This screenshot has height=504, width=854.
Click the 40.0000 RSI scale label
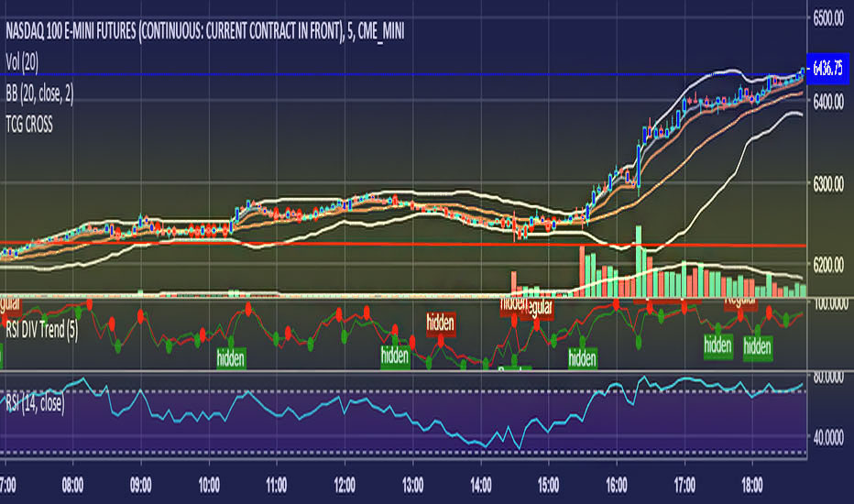[830, 438]
